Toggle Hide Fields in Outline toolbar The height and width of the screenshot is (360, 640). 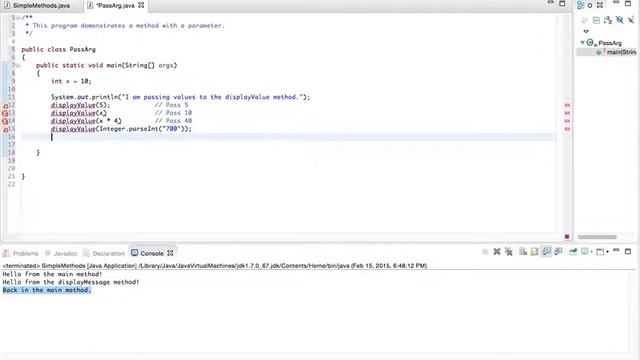[x=620, y=20]
